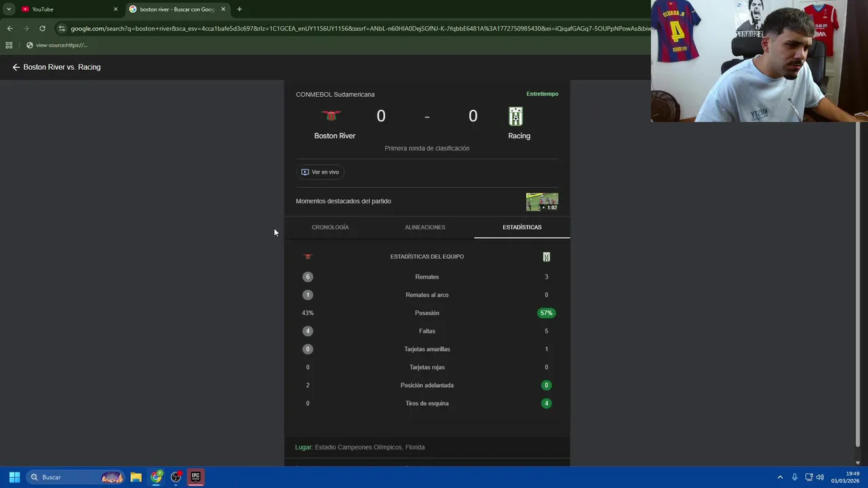The height and width of the screenshot is (488, 868).
Task: Click the site information icon in address bar
Action: point(62,28)
